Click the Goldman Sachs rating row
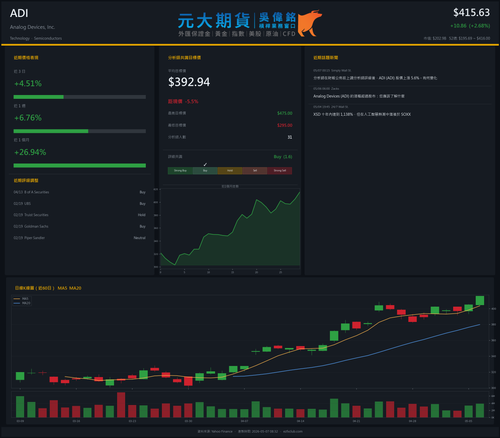The width and height of the screenshot is (500, 438). click(80, 226)
